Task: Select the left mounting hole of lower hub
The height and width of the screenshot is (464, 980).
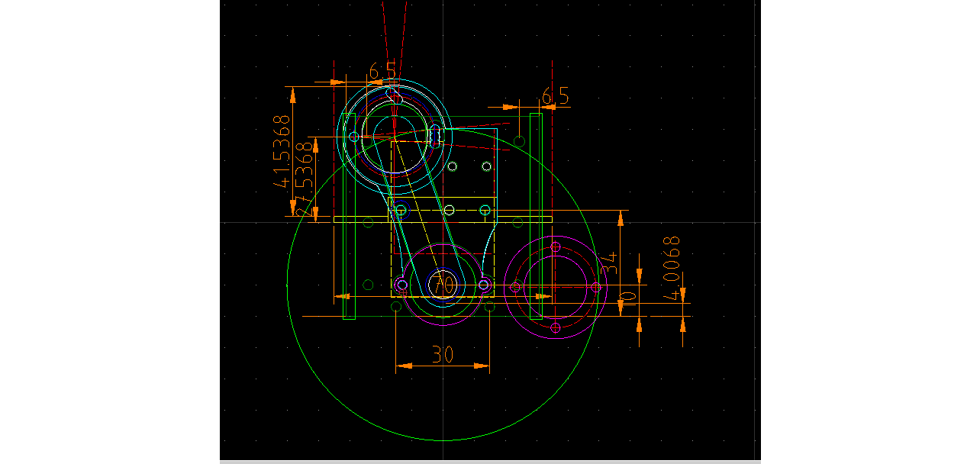Action: pyautogui.click(x=401, y=285)
